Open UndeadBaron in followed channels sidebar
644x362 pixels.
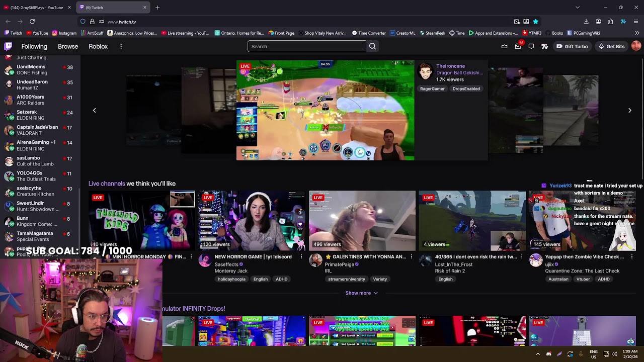click(x=40, y=84)
